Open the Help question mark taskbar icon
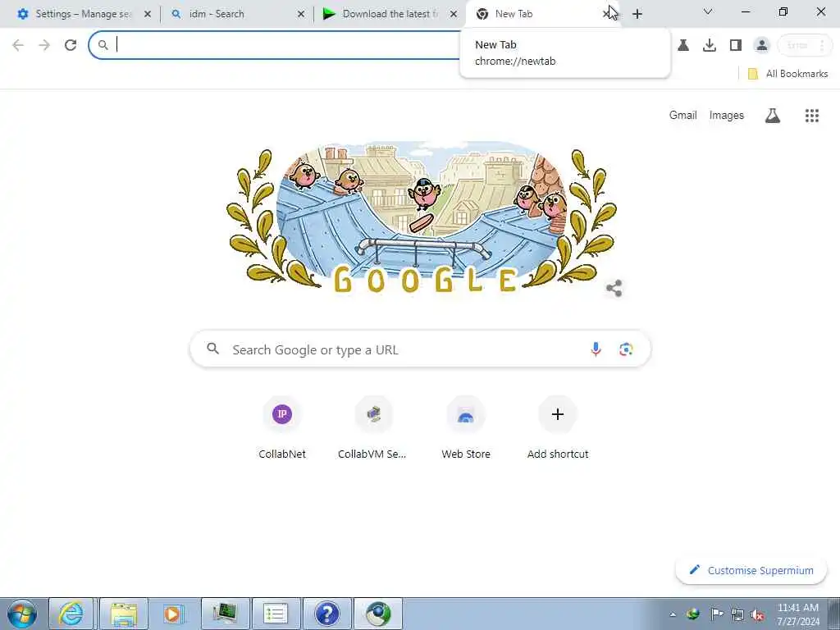Image resolution: width=840 pixels, height=630 pixels. click(326, 614)
